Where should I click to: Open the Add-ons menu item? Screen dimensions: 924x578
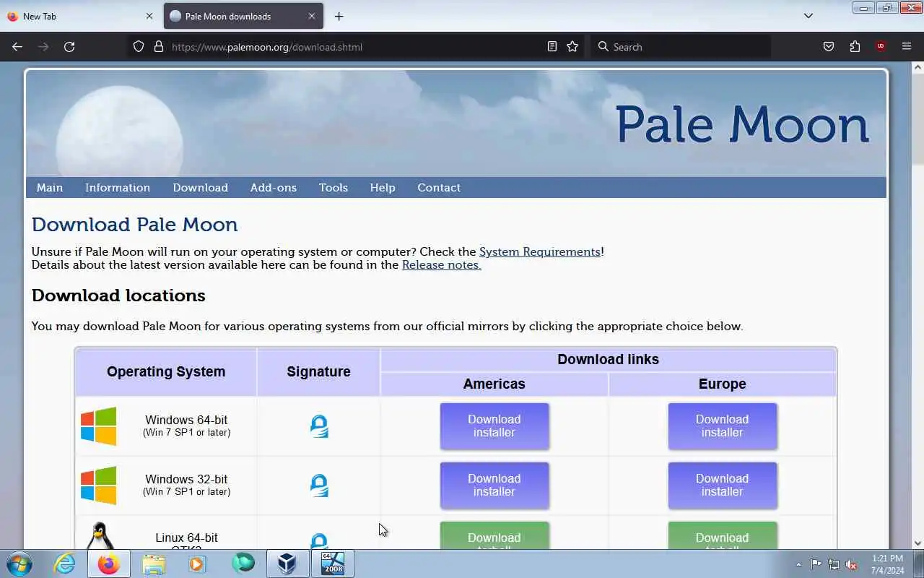(274, 187)
